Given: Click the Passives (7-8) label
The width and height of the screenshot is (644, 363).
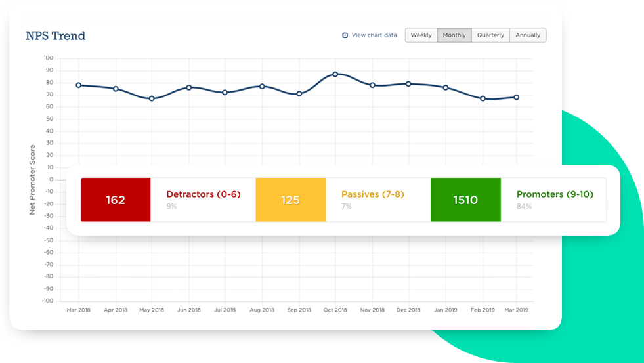Looking at the screenshot, I should pos(373,194).
